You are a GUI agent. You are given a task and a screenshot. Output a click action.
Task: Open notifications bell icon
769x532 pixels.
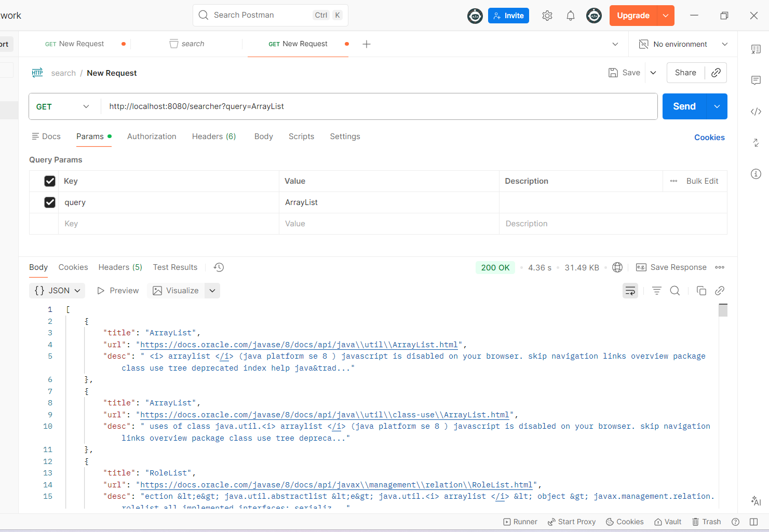click(571, 16)
